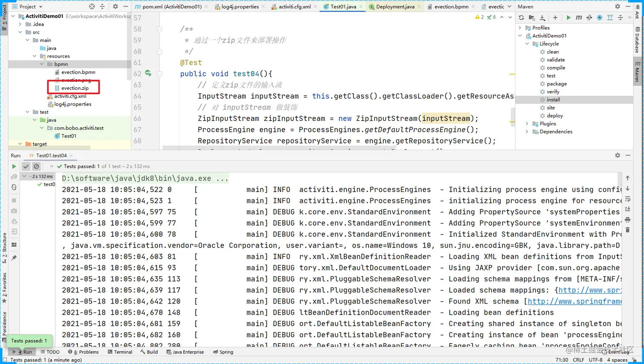Select evection.zip in project tree
The width and height of the screenshot is (644, 364).
[x=75, y=88]
